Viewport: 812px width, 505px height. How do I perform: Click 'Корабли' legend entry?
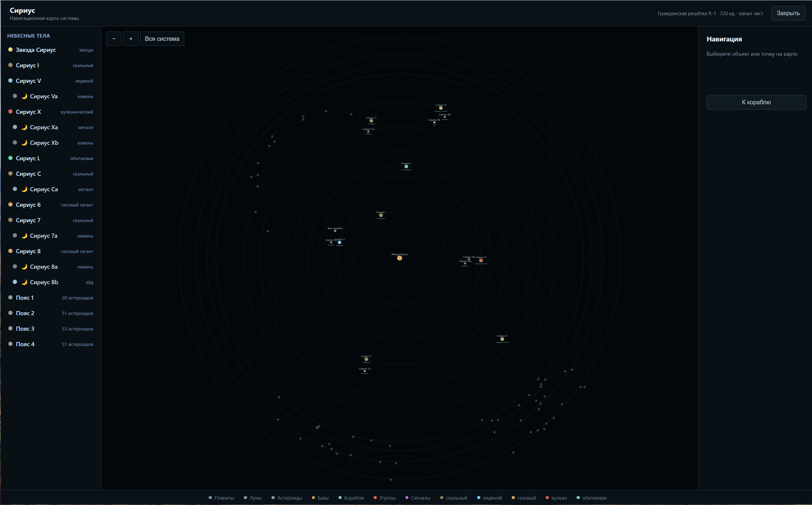click(351, 498)
